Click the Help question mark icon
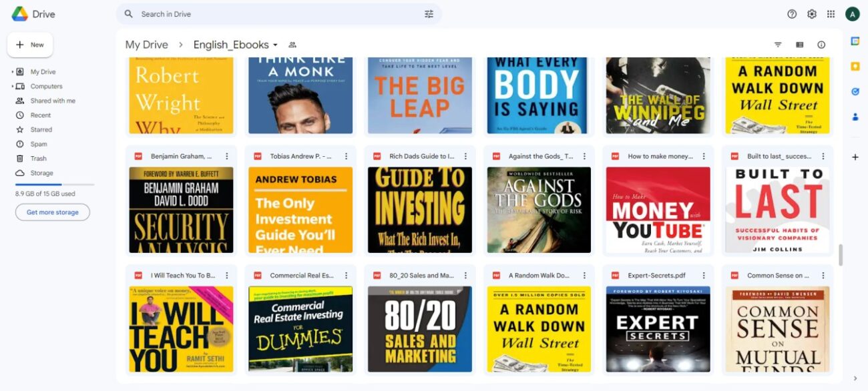 (x=792, y=14)
